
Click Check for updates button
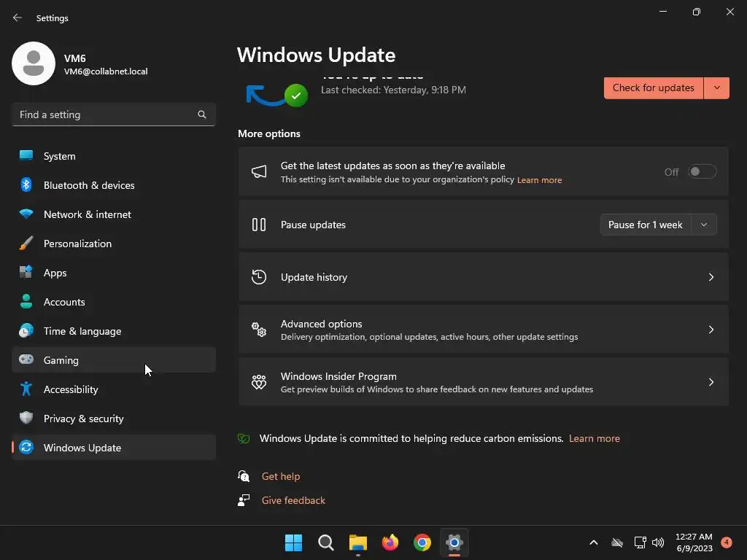pos(654,88)
